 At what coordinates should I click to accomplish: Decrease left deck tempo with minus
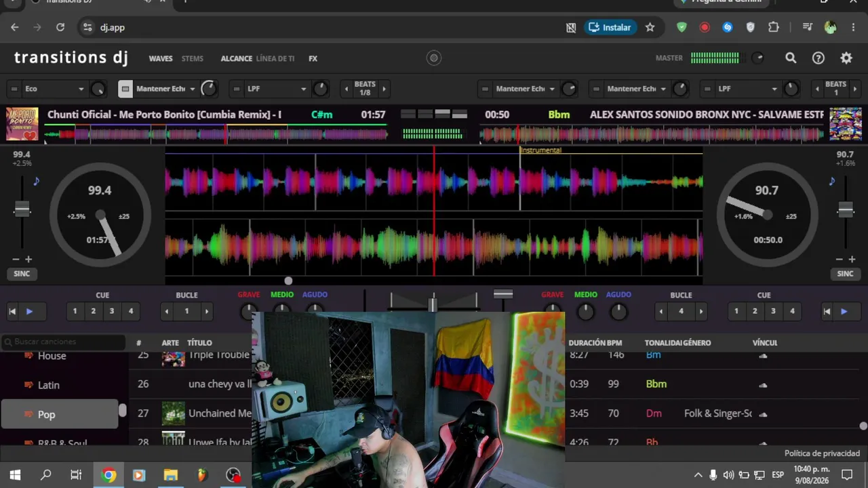tap(16, 259)
